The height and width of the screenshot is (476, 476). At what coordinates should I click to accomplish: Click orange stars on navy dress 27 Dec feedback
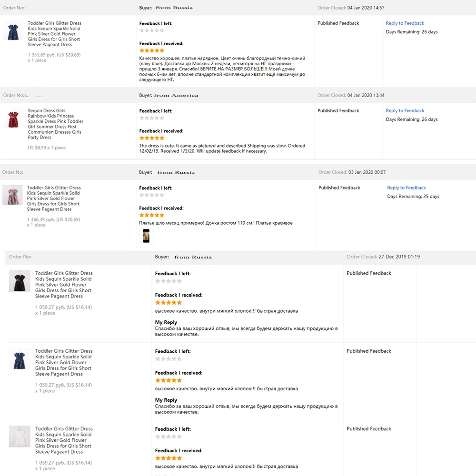169,380
